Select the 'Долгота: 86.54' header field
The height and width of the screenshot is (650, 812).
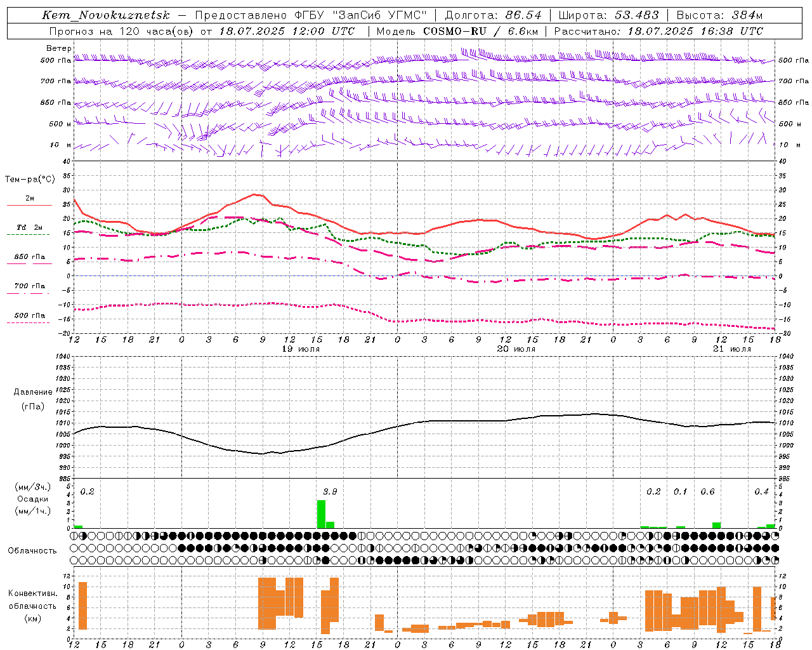tap(493, 15)
